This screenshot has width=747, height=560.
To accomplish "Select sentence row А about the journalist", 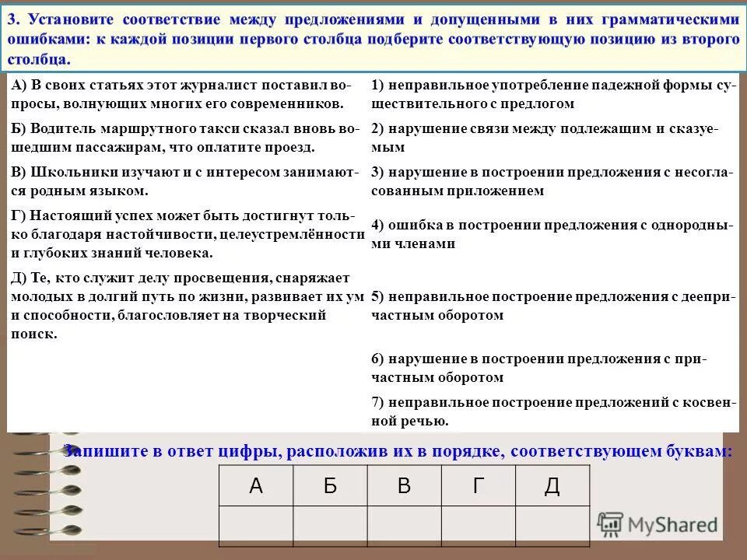I will [179, 95].
